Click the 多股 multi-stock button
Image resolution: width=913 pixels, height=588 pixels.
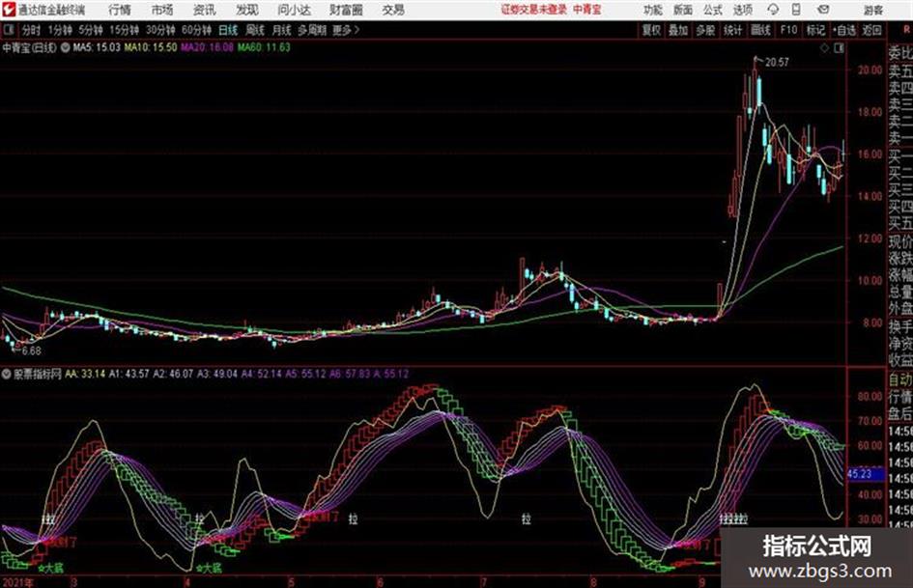(705, 30)
